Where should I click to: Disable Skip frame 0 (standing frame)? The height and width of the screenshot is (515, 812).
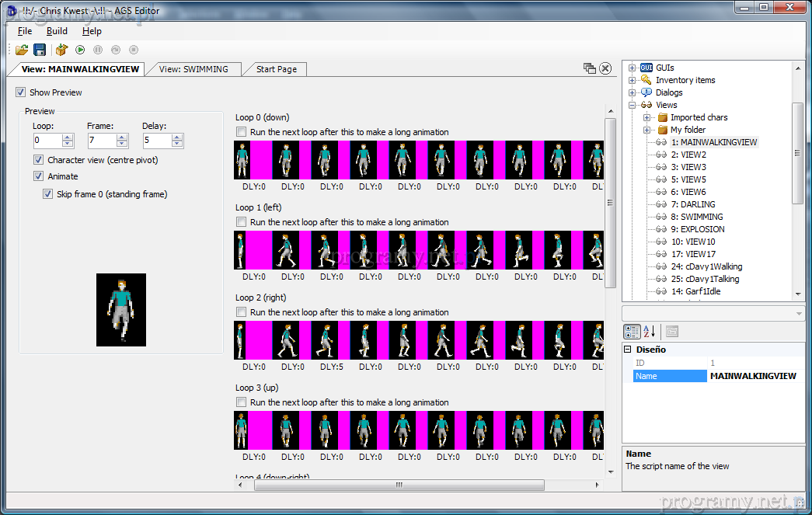tap(48, 194)
